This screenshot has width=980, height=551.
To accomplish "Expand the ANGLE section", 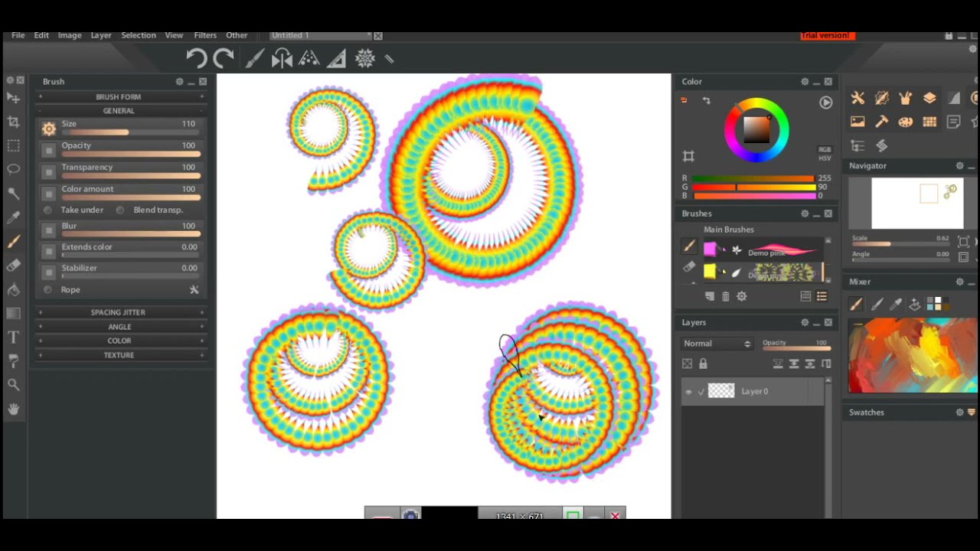I will [121, 327].
